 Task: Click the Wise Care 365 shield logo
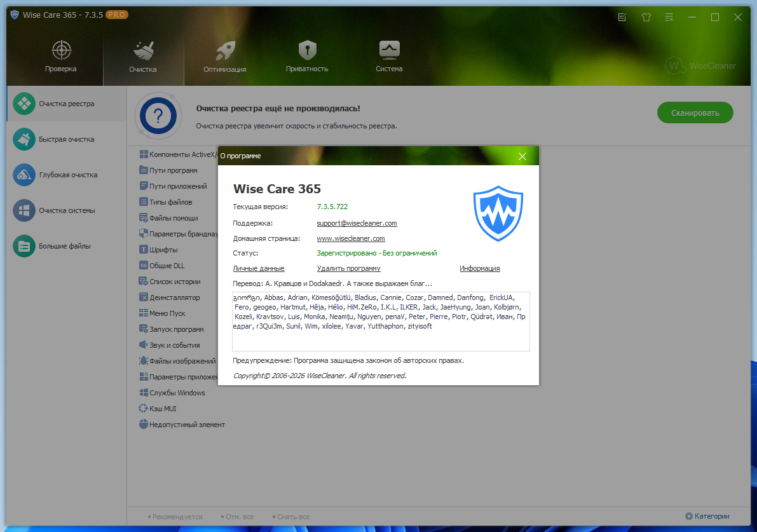click(498, 214)
